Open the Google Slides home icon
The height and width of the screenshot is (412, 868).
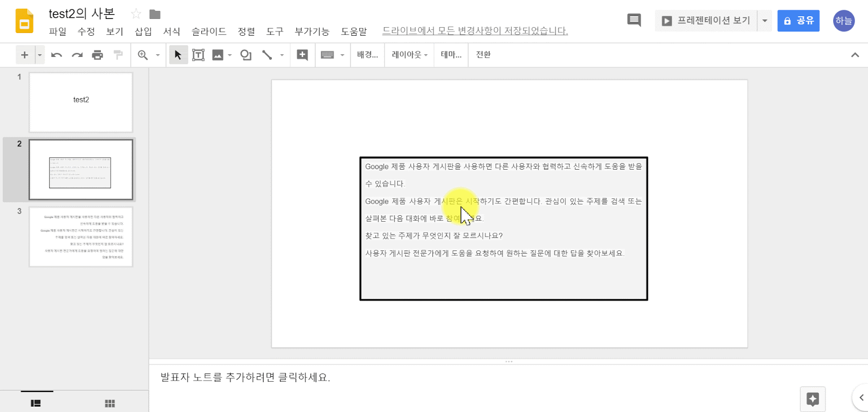pyautogui.click(x=24, y=21)
